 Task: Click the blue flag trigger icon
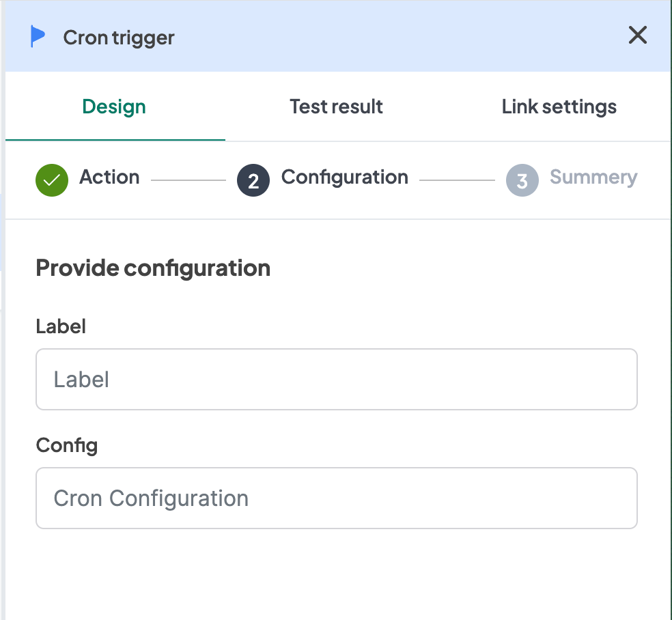click(38, 37)
